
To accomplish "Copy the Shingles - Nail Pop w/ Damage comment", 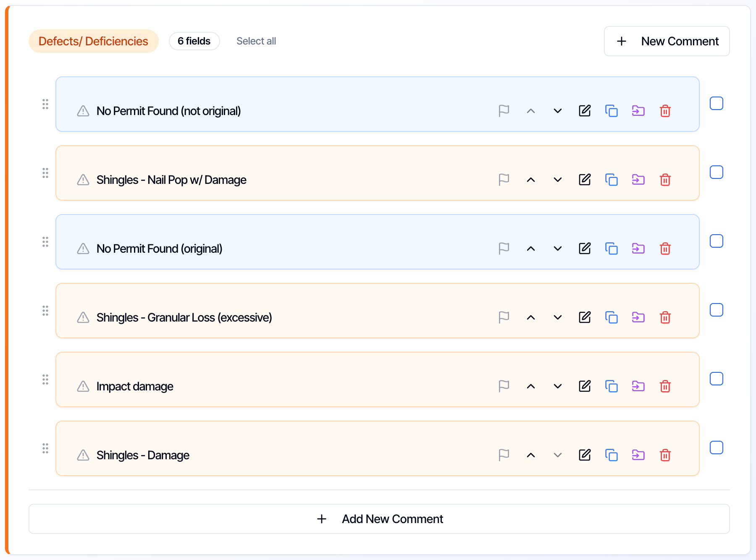I will 612,180.
